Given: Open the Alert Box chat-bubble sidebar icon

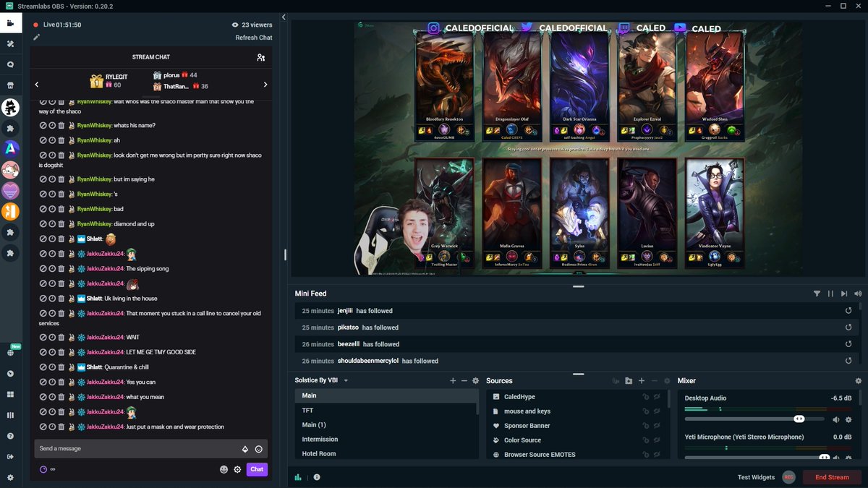Looking at the screenshot, I should pos(10,64).
